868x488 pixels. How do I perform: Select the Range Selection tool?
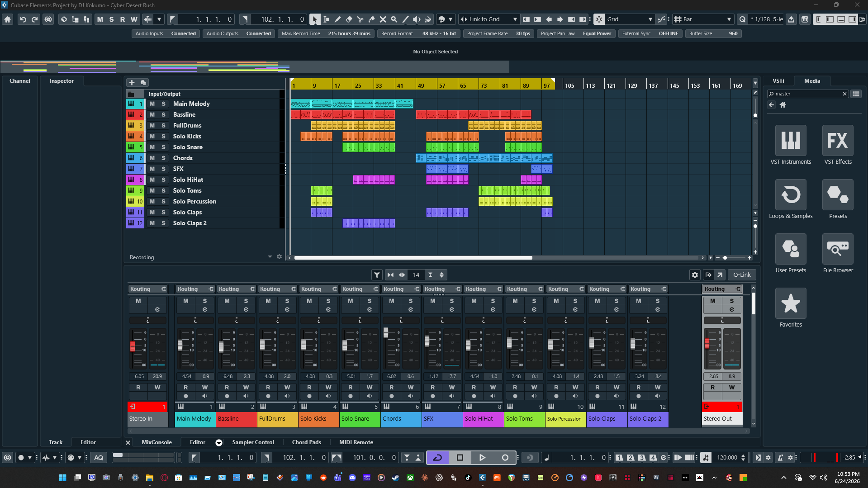pos(326,19)
